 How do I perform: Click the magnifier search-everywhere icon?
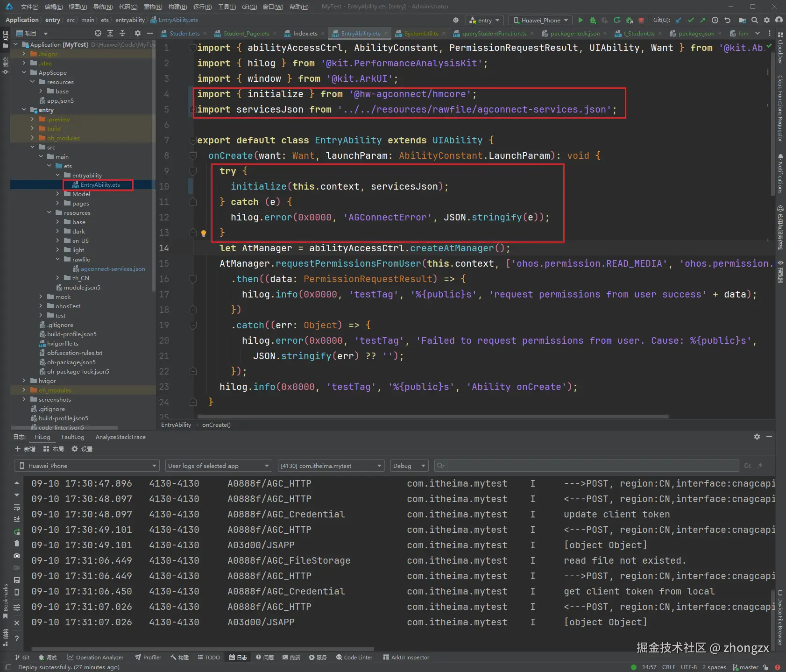(x=755, y=20)
